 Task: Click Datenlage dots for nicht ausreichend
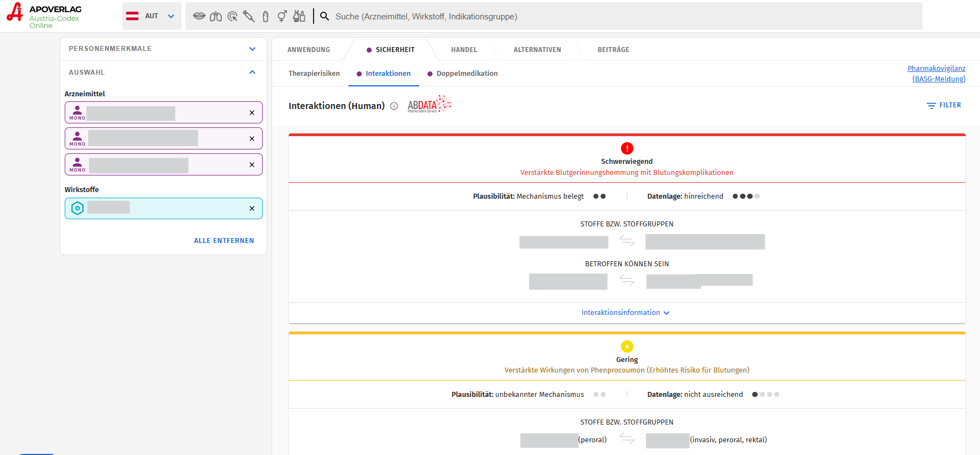coord(766,395)
